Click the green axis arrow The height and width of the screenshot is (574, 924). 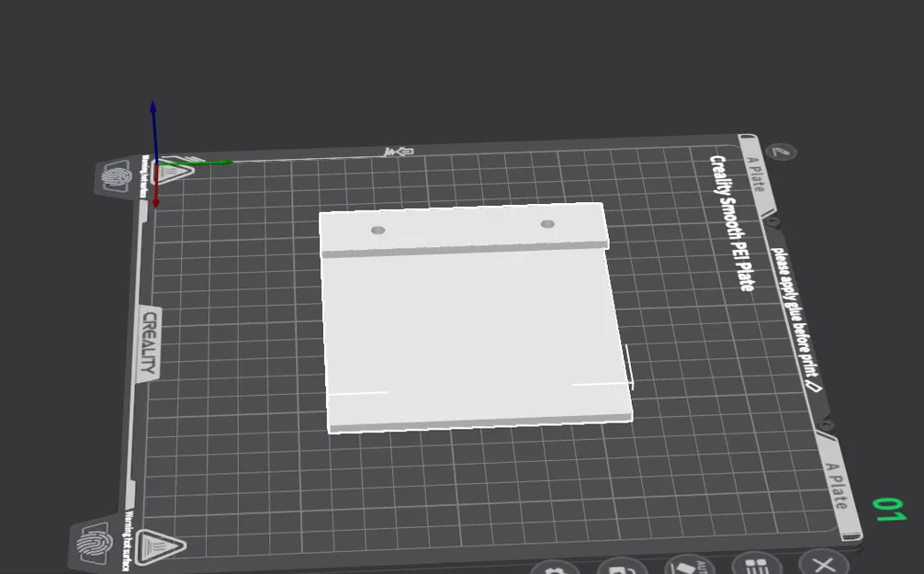[197, 162]
